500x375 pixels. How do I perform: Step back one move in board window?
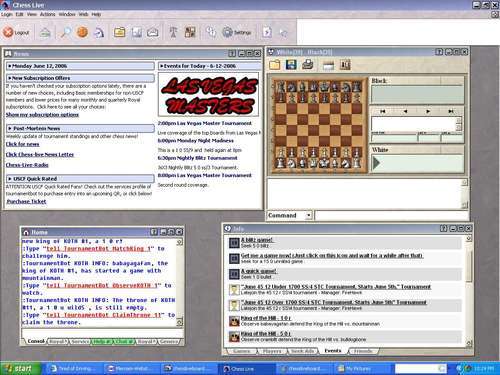pos(405,111)
